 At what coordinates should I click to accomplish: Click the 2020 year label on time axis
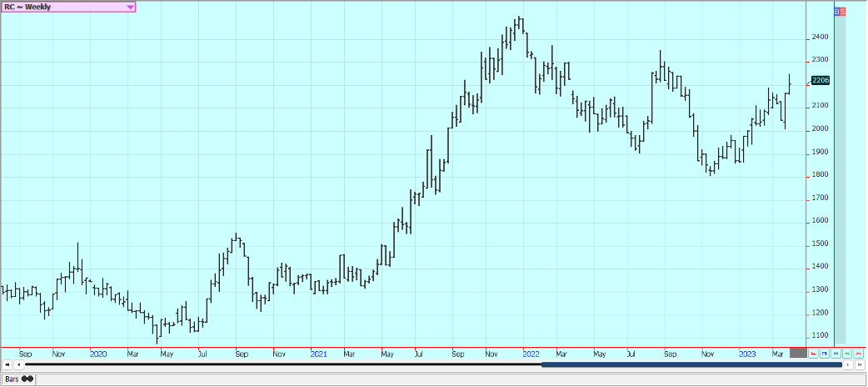pos(98,353)
